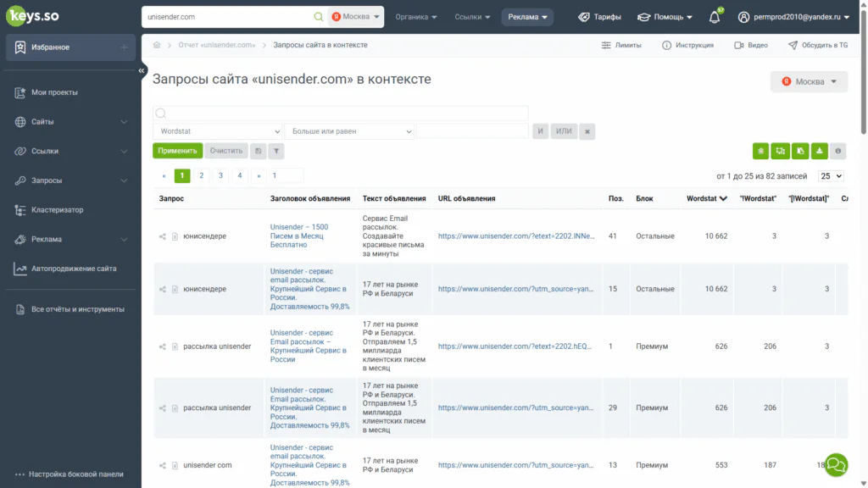
Task: Open Лимиты
Action: pos(621,46)
